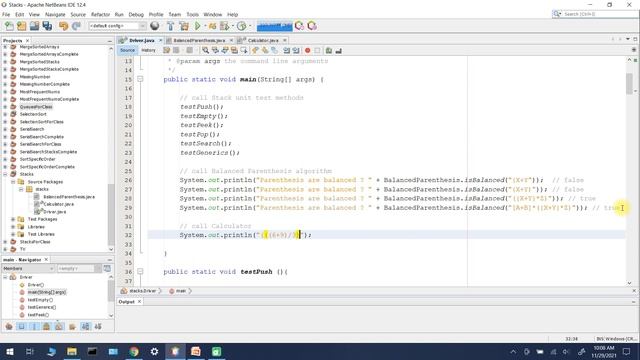The image size is (640, 360).
Task: Click the Debug Project icon
Action: pyautogui.click(x=212, y=26)
